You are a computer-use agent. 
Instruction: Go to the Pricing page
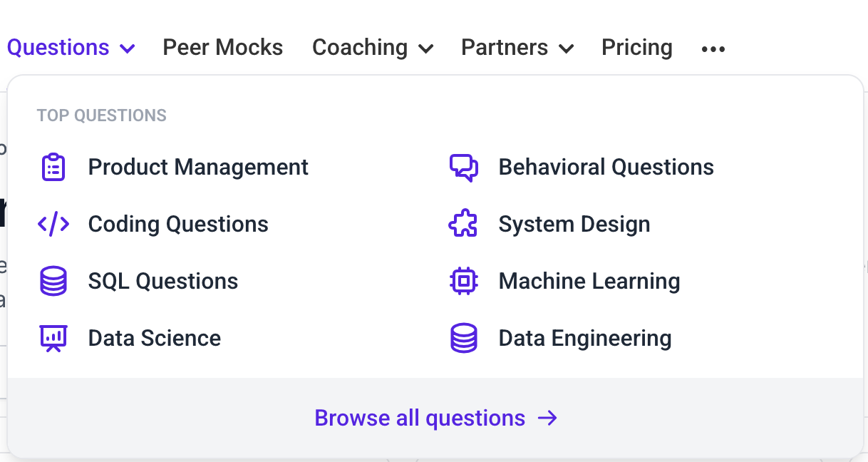pos(636,48)
